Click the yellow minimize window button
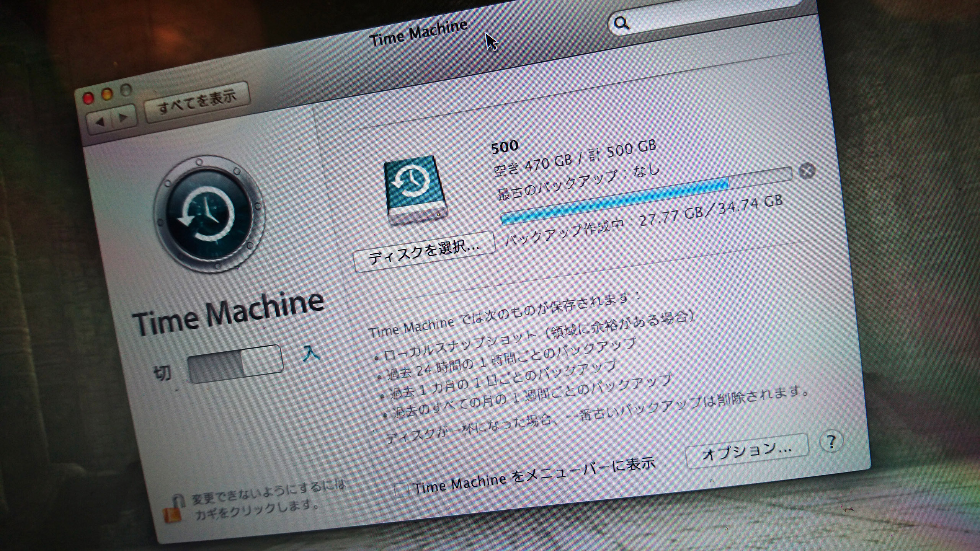This screenshot has height=551, width=980. point(107,94)
